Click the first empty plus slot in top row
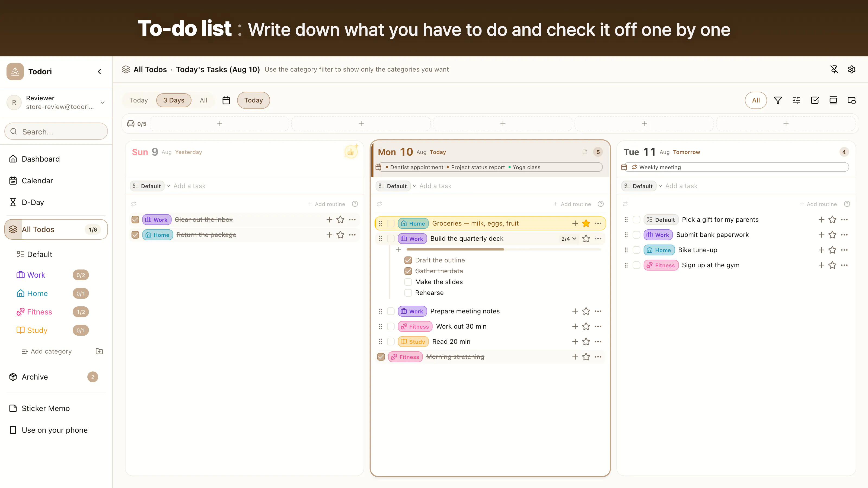The image size is (868, 488). coord(219,124)
